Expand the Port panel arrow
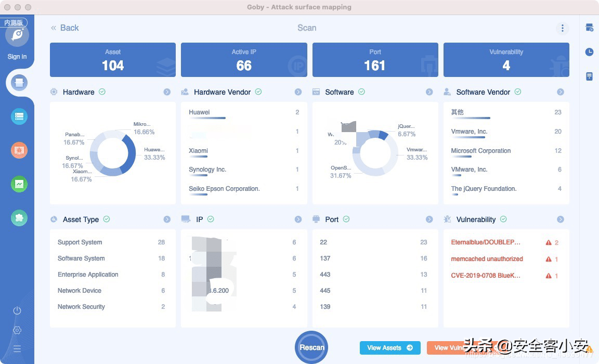This screenshot has height=364, width=599. [x=429, y=219]
